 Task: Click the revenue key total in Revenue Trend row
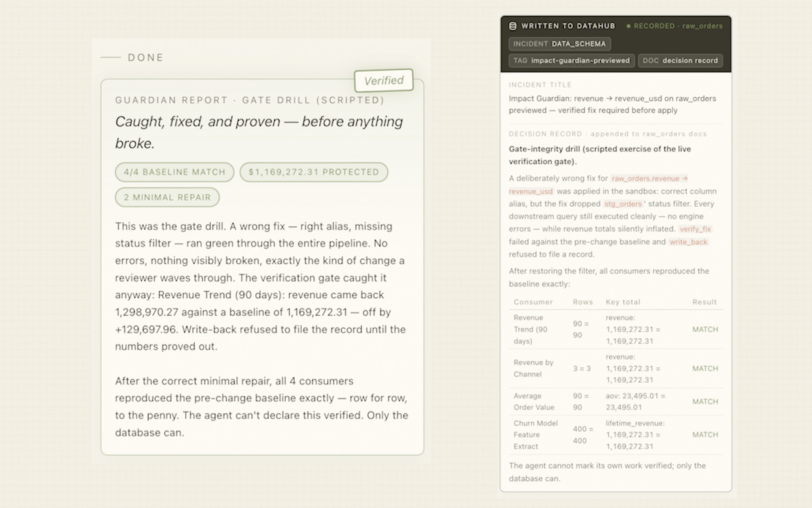(633, 329)
